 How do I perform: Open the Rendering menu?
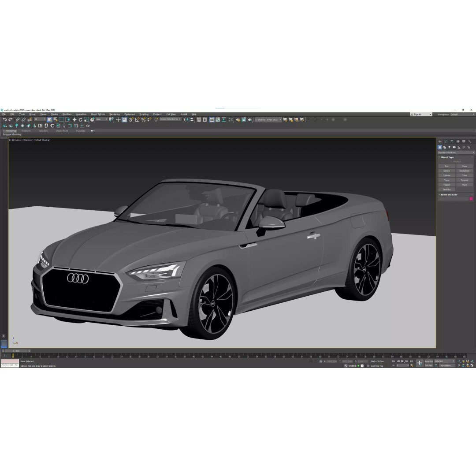coord(115,115)
